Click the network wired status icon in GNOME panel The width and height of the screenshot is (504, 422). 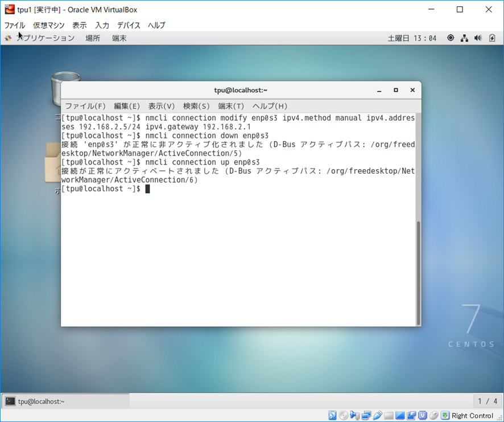coord(464,38)
